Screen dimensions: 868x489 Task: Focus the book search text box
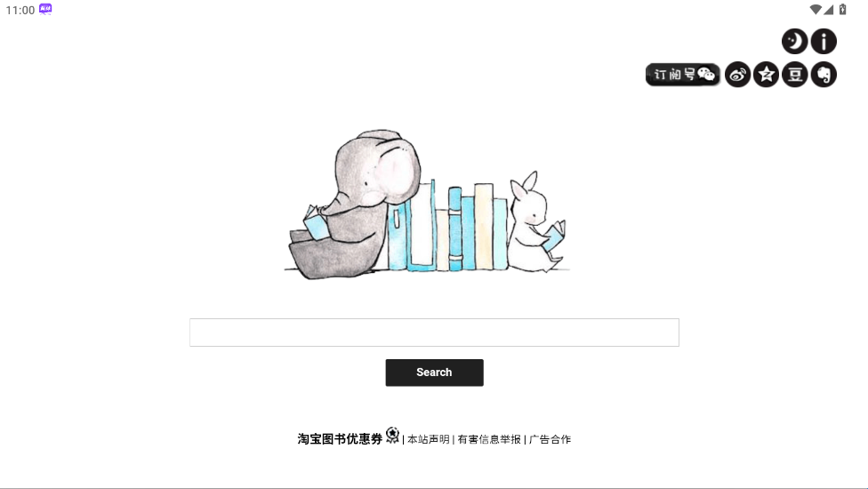click(434, 333)
